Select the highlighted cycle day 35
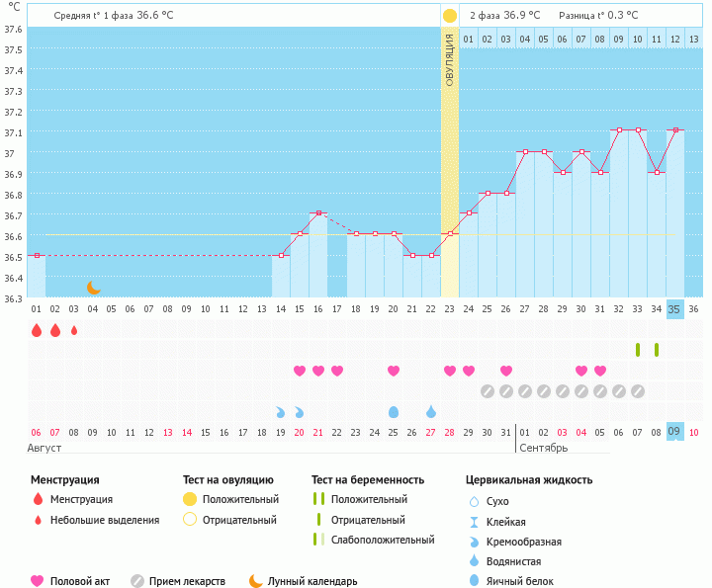The height and width of the screenshot is (588, 712). click(x=674, y=309)
